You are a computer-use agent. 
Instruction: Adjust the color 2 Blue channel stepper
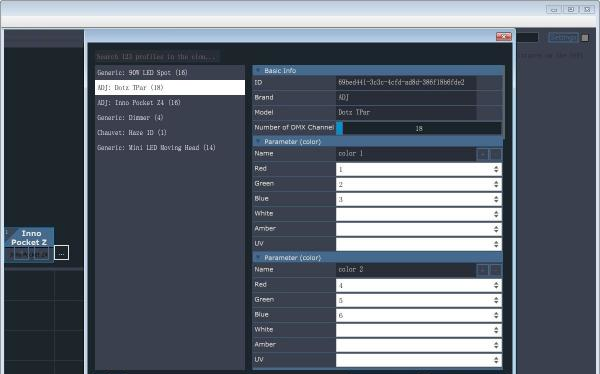(x=496, y=315)
